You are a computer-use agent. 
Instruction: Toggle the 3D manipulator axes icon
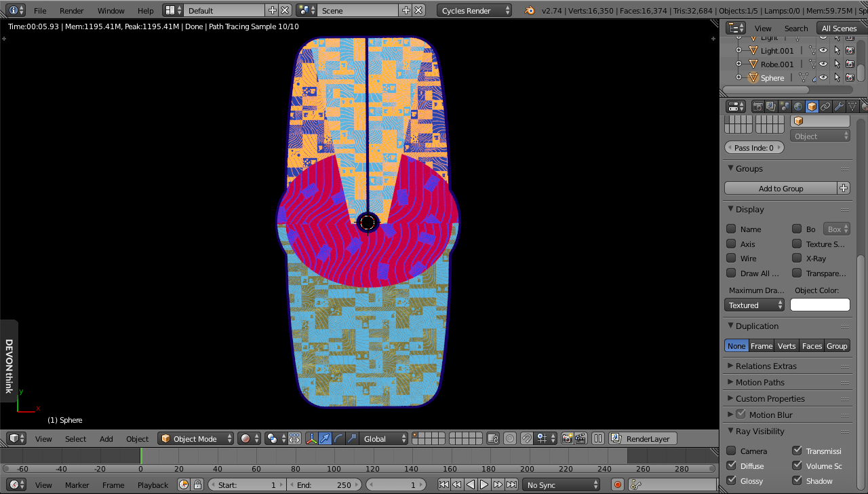[312, 438]
